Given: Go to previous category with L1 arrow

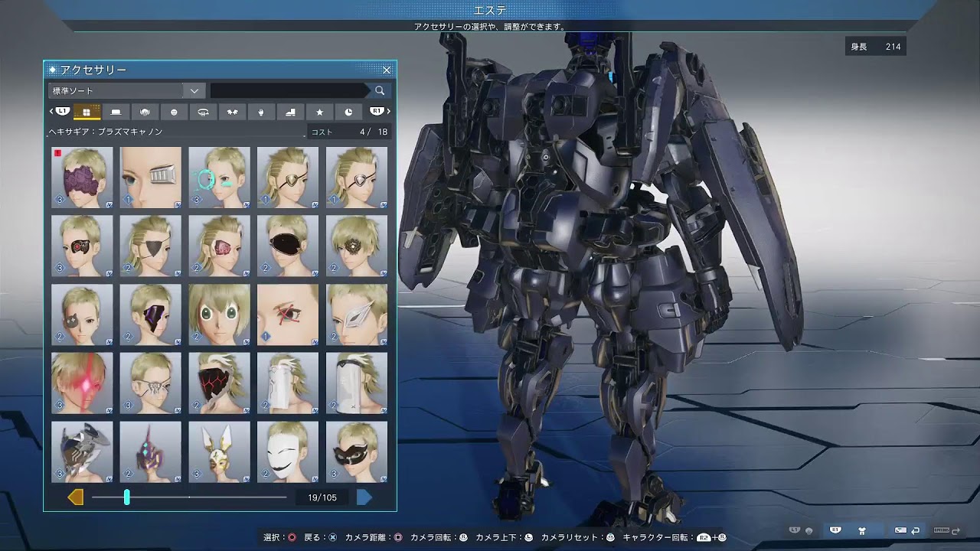Looking at the screenshot, I should coord(60,112).
